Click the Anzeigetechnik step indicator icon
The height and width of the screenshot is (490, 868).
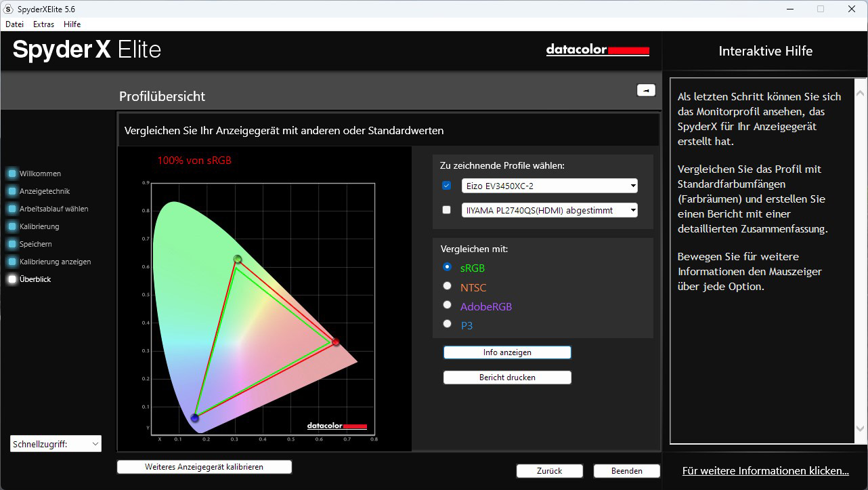(12, 191)
